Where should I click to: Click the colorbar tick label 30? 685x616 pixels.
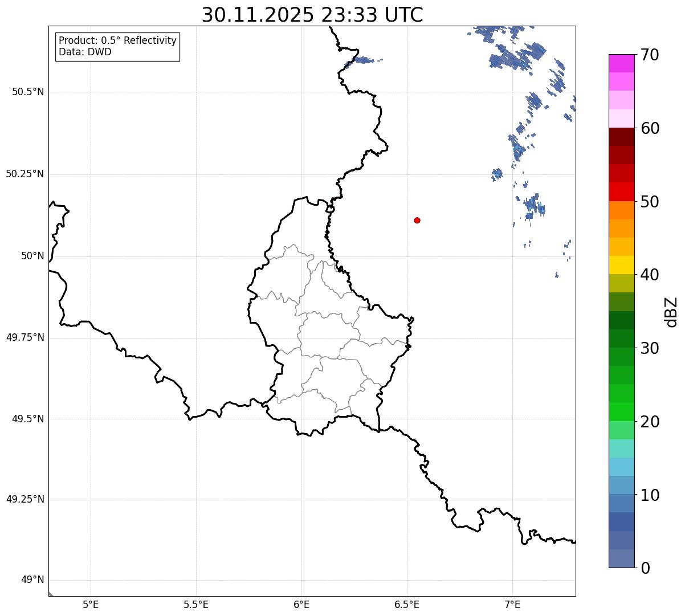[650, 348]
